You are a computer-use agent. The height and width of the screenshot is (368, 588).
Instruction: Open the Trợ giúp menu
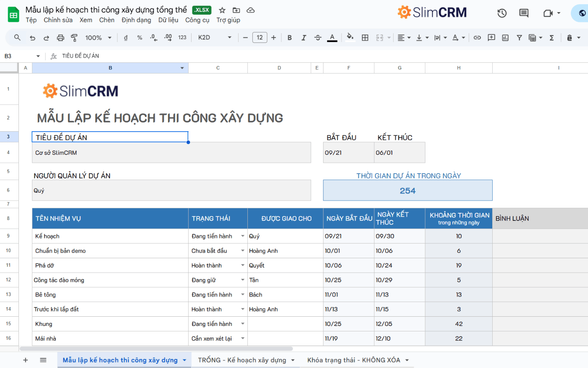(x=228, y=20)
